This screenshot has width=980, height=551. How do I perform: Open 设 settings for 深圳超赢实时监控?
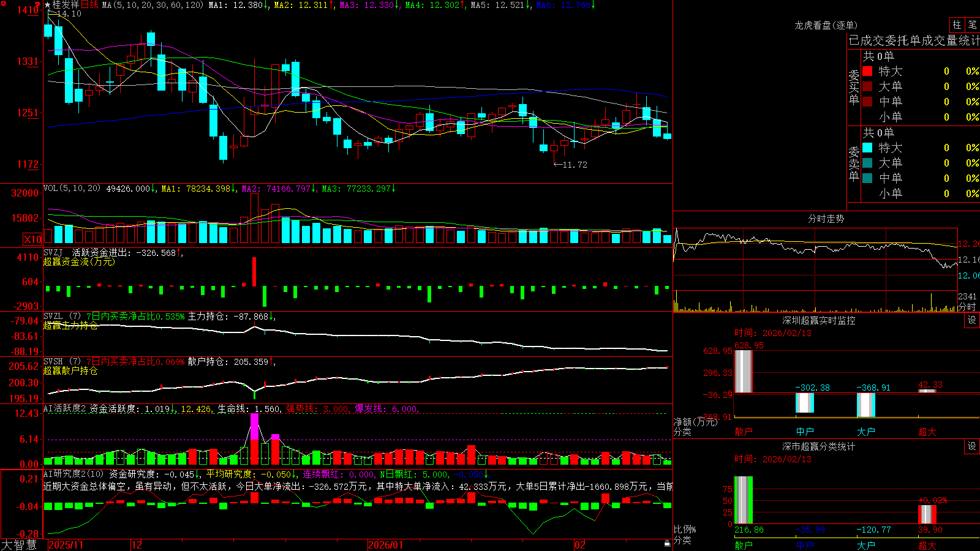972,320
